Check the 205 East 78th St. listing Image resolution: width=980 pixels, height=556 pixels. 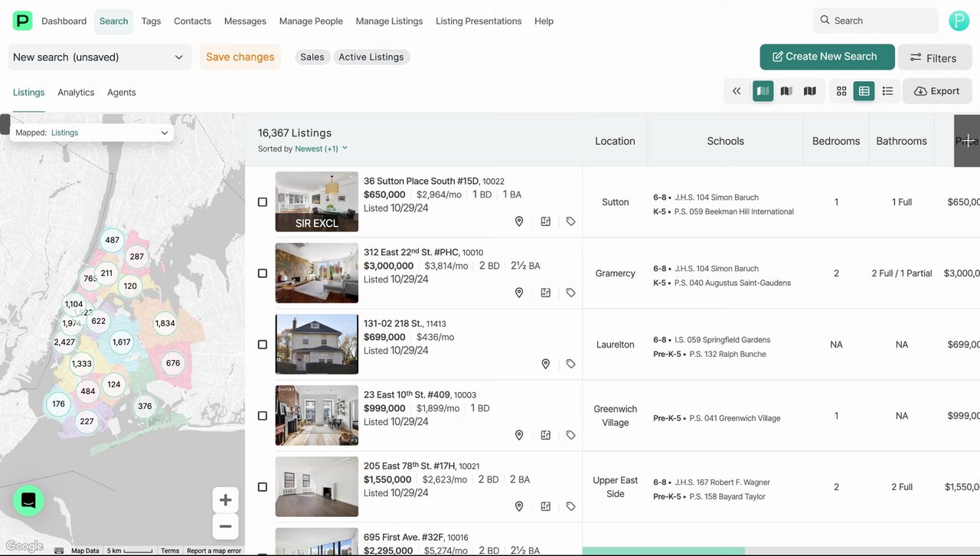(263, 487)
